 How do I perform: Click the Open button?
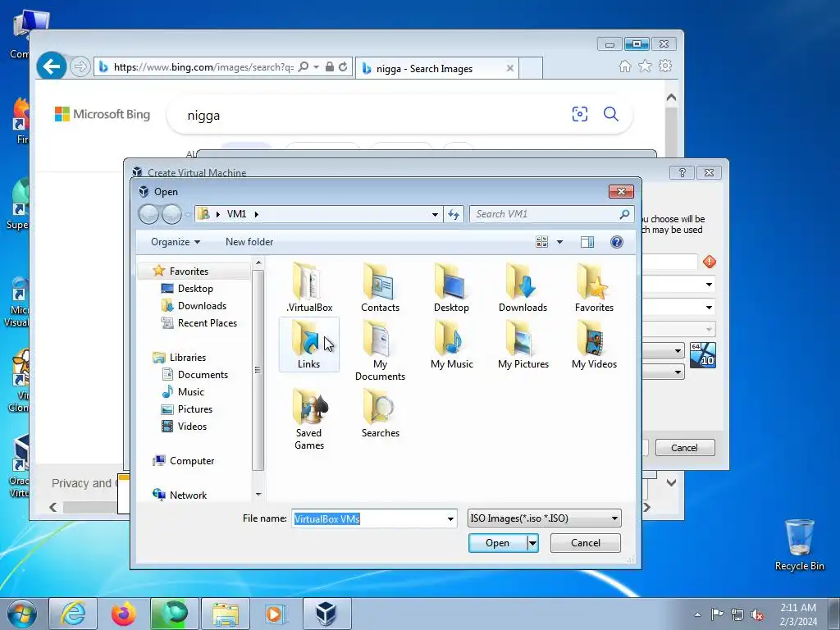point(498,543)
